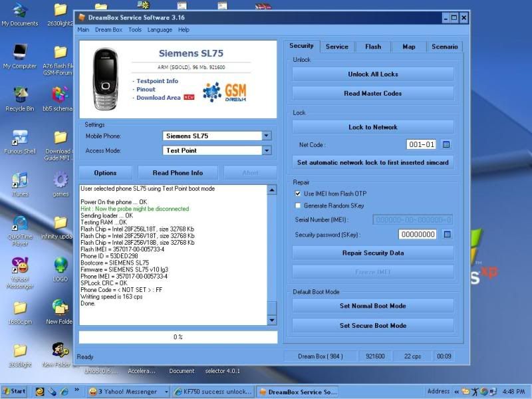Expand the Access Mode dropdown

pyautogui.click(x=267, y=150)
